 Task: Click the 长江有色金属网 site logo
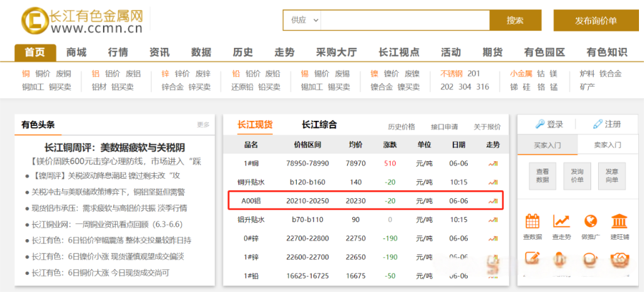pos(82,21)
